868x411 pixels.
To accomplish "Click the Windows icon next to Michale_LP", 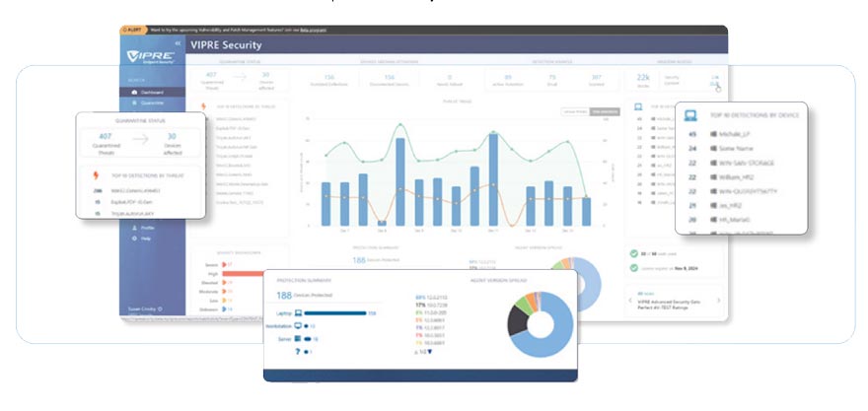I will 713,134.
